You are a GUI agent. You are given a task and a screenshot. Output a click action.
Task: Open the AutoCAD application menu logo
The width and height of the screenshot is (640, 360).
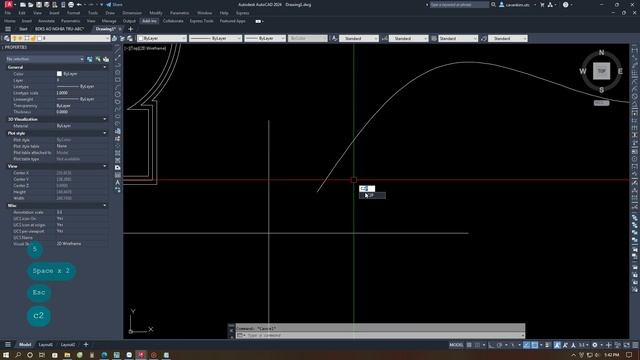(x=9, y=4)
